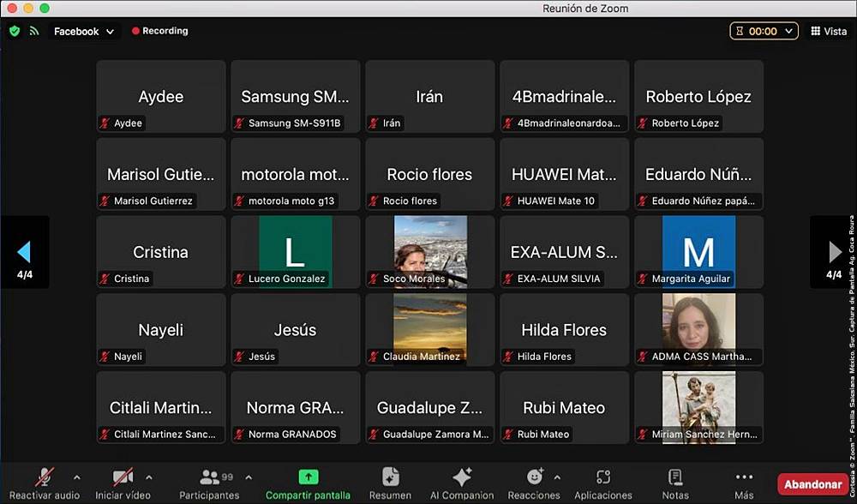Click muted mic icon beside EXA-ALUM SILVIA

[508, 279]
